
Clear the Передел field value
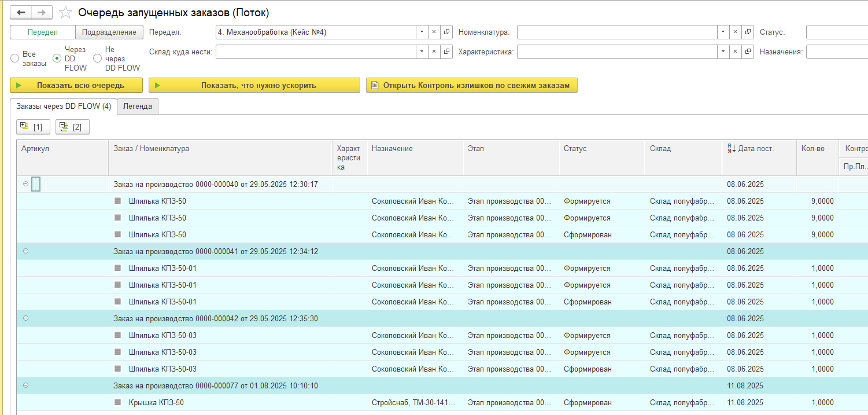(x=434, y=32)
